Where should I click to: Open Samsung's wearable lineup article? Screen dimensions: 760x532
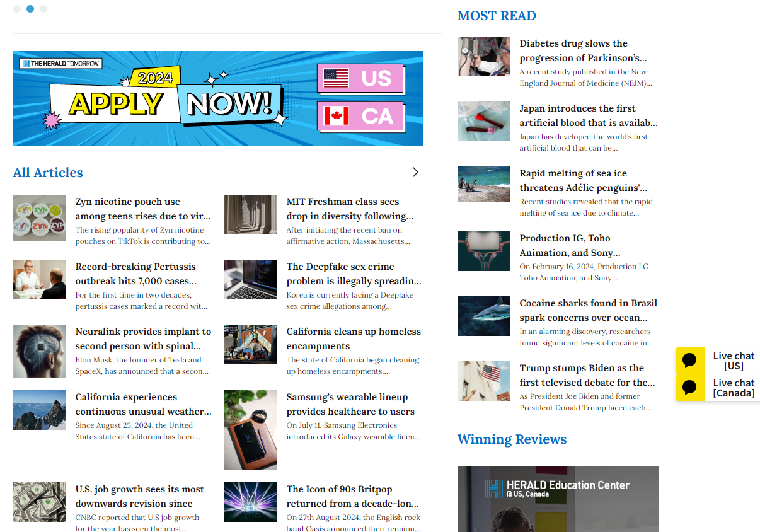pos(351,404)
